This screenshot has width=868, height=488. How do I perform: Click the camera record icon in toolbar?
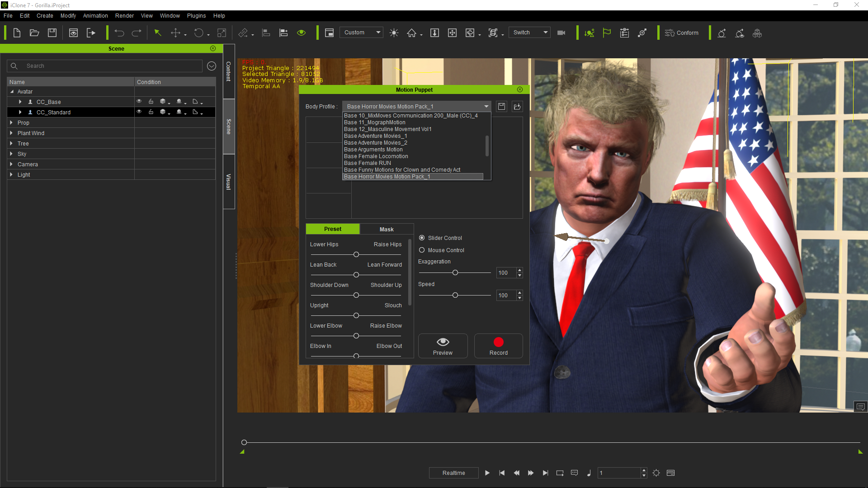(x=561, y=33)
